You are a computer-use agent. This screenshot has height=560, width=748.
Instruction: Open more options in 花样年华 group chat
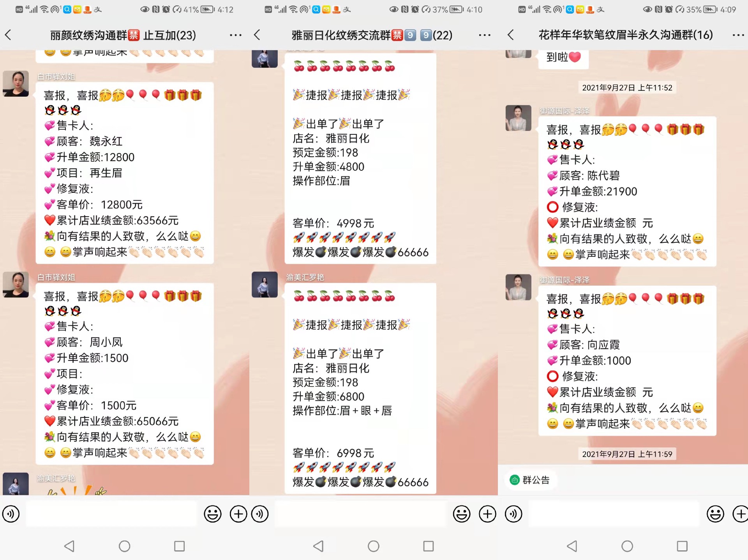click(738, 35)
